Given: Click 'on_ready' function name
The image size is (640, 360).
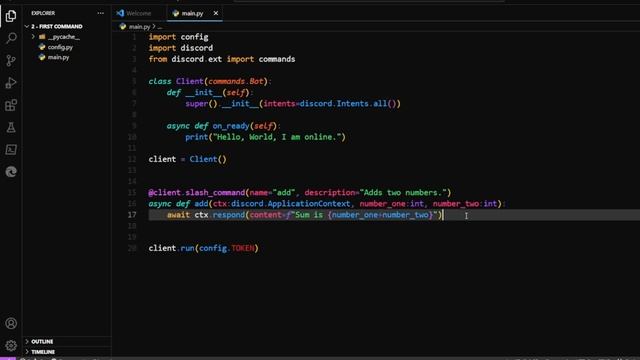Looking at the screenshot, I should click(x=231, y=126).
